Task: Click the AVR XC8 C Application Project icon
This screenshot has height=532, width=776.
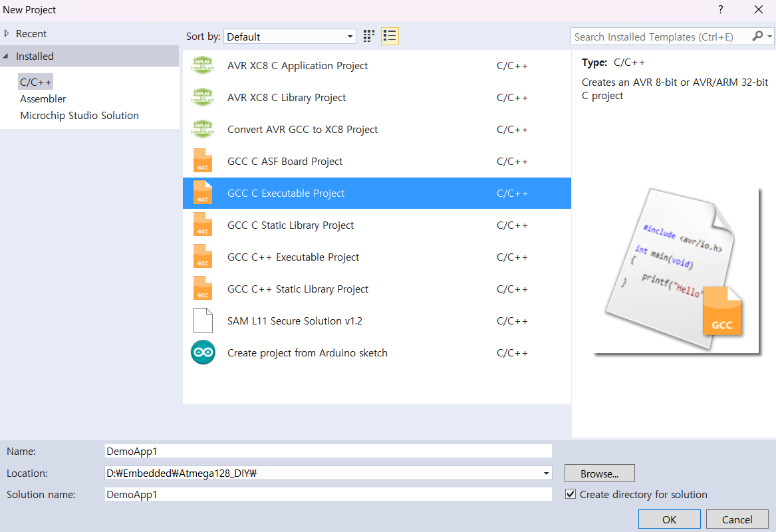Action: click(x=203, y=66)
